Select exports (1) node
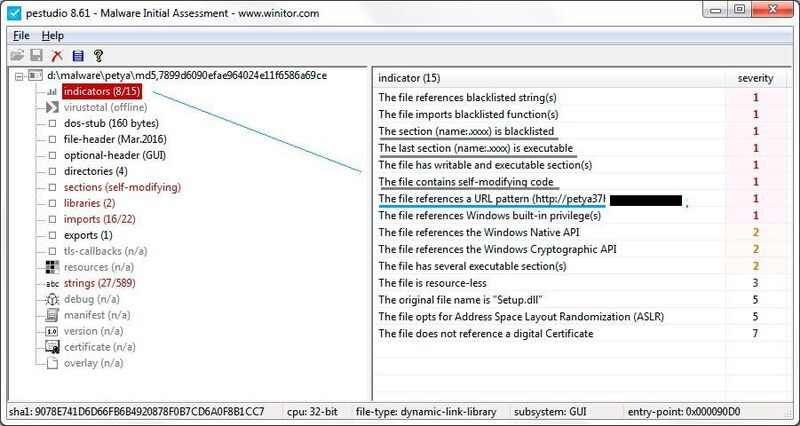The image size is (800, 426). point(88,235)
